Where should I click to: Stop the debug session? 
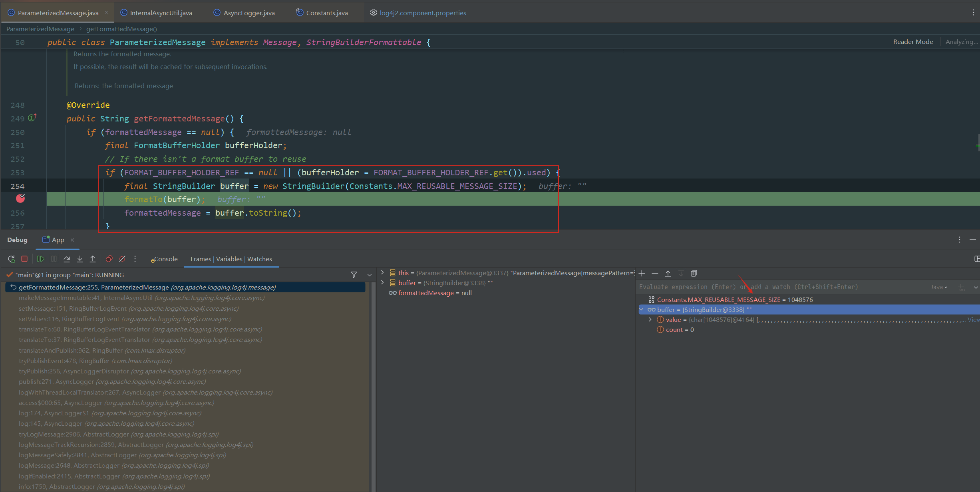[x=24, y=259]
